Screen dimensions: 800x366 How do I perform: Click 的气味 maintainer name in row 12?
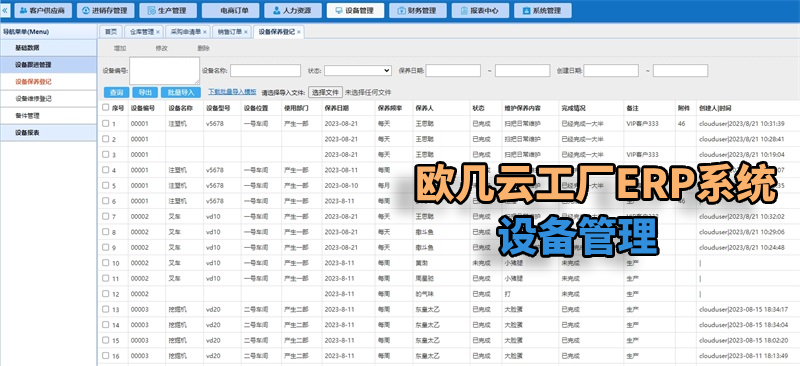(x=424, y=294)
